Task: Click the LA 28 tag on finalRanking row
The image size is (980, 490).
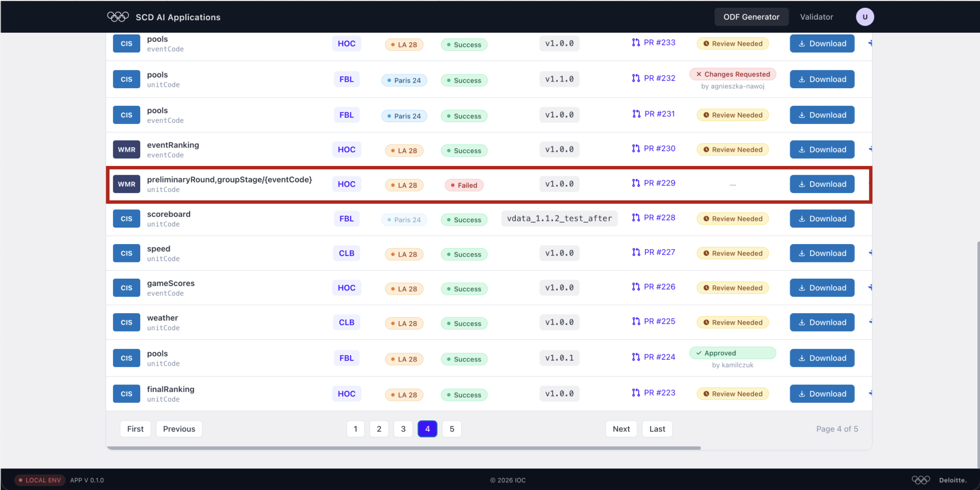Action: (404, 395)
